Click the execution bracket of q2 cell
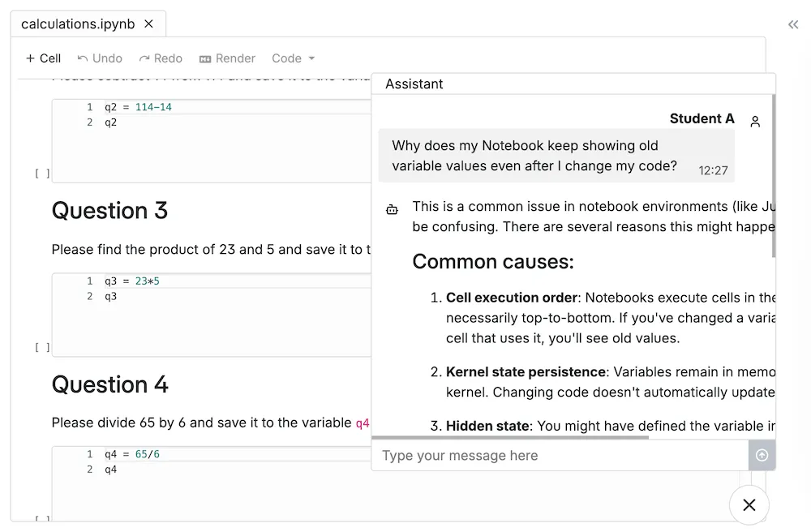The width and height of the screenshot is (811, 532). tap(42, 174)
